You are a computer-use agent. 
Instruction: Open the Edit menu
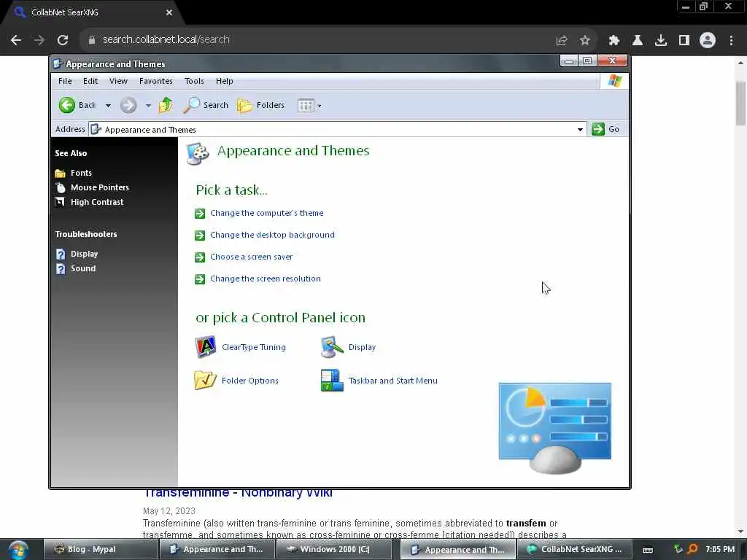pos(90,81)
